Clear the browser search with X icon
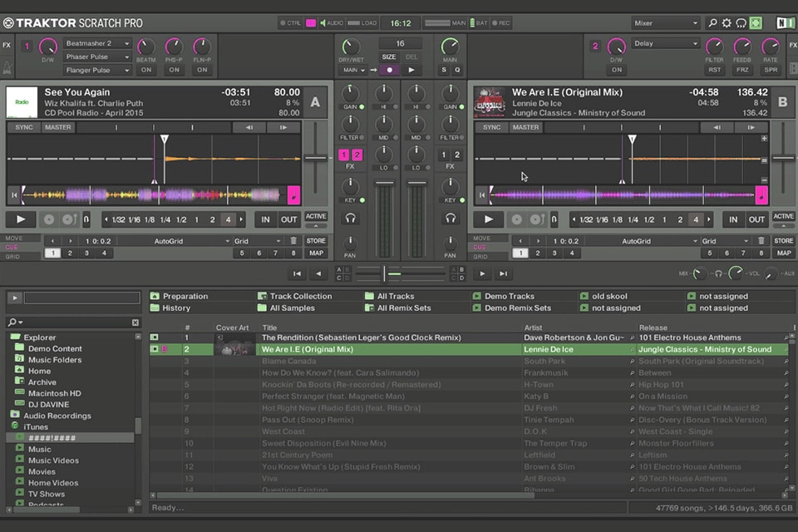 (135, 323)
